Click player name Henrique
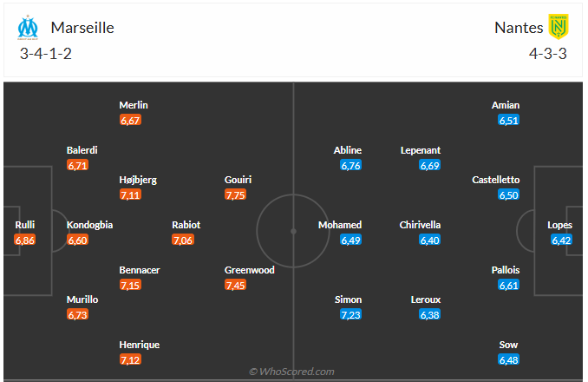 pyautogui.click(x=139, y=345)
